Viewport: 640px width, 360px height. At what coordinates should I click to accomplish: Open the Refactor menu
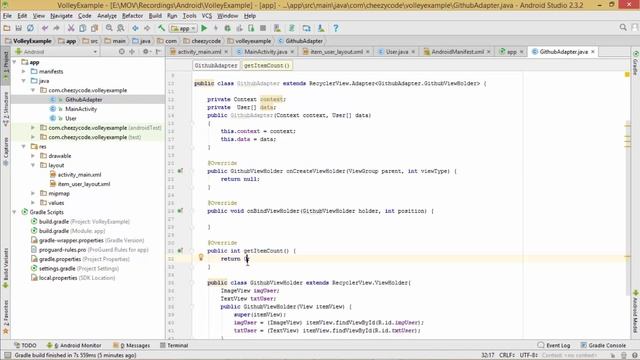pyautogui.click(x=132, y=16)
